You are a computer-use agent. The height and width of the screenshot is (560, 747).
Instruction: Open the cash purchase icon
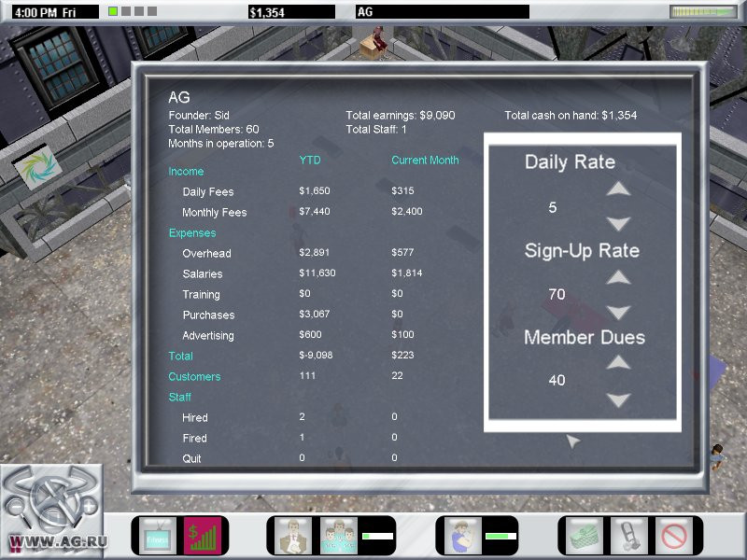pos(585,536)
